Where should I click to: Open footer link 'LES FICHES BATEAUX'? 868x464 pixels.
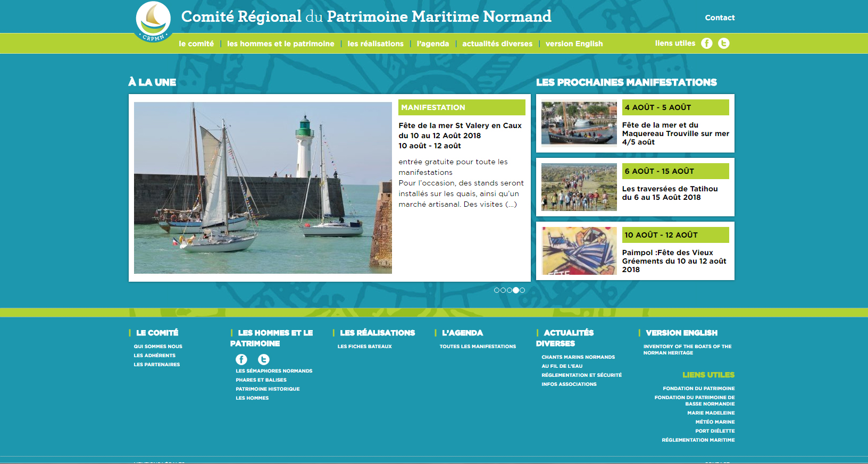coord(364,347)
